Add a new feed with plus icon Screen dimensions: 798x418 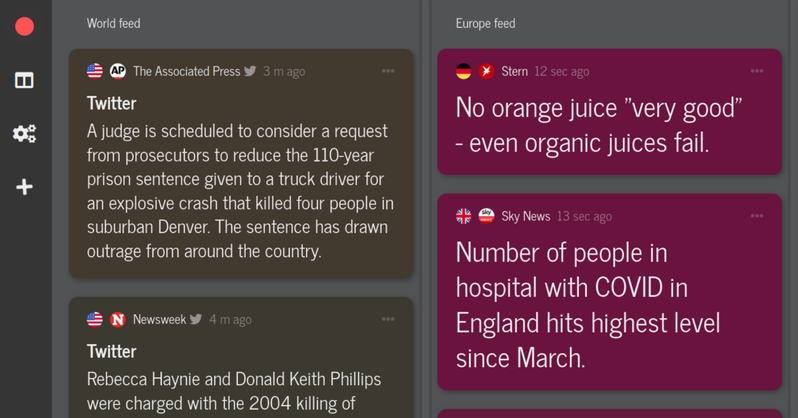click(x=24, y=187)
